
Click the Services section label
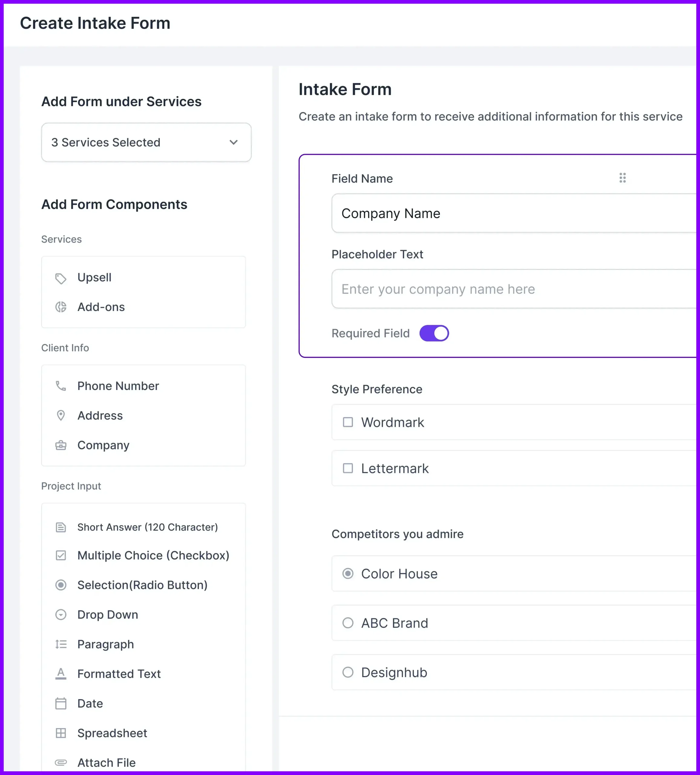pyautogui.click(x=61, y=239)
